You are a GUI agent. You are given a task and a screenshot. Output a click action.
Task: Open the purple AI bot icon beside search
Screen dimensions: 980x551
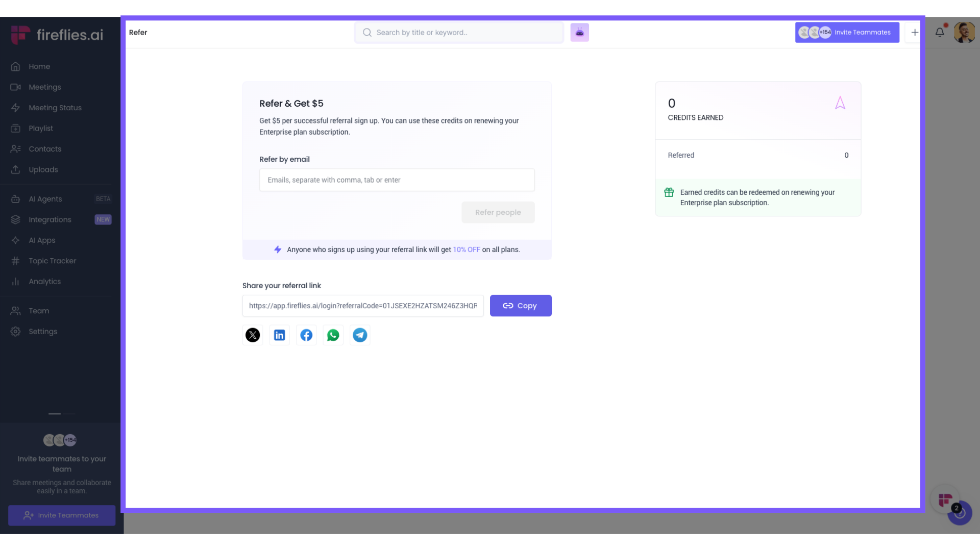579,32
